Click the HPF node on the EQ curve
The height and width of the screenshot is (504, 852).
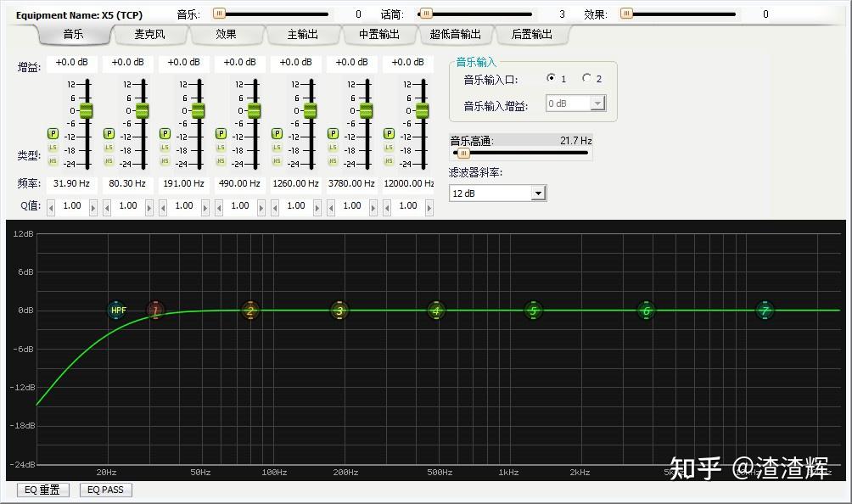117,310
